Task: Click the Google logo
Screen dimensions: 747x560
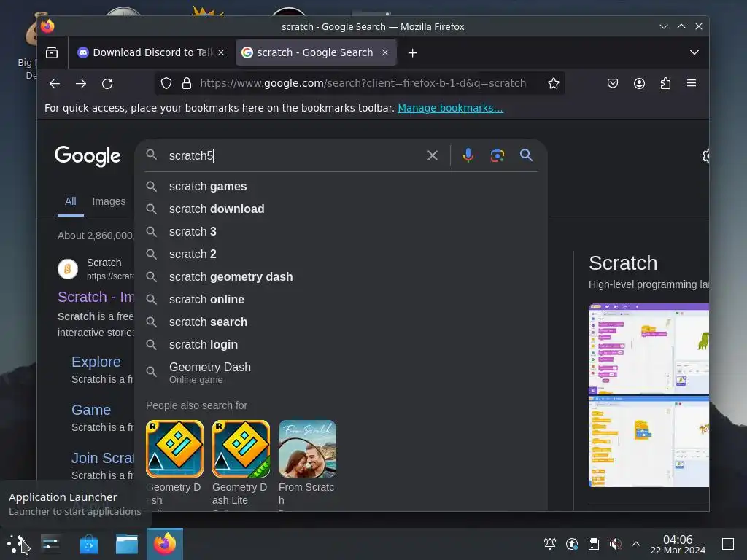Action: (88, 156)
